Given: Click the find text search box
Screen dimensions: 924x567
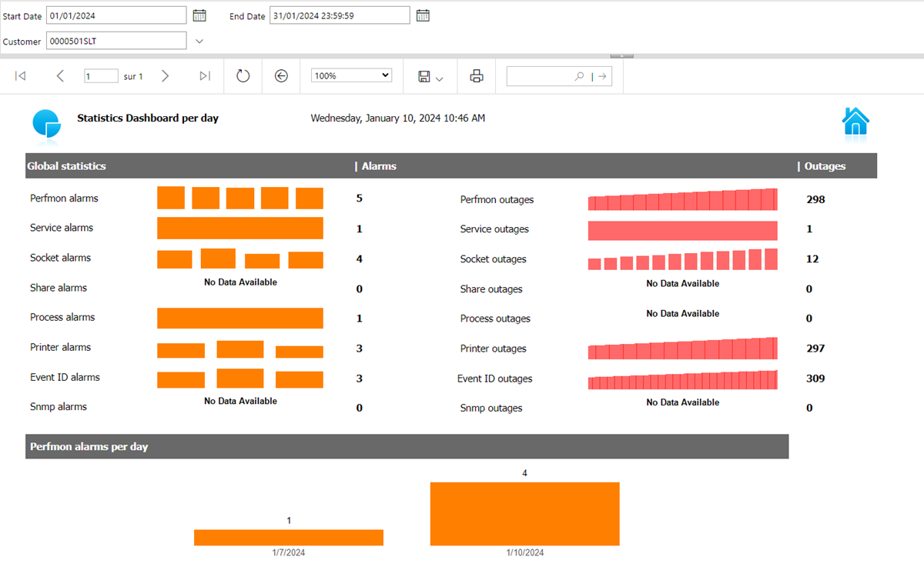Looking at the screenshot, I should 541,76.
